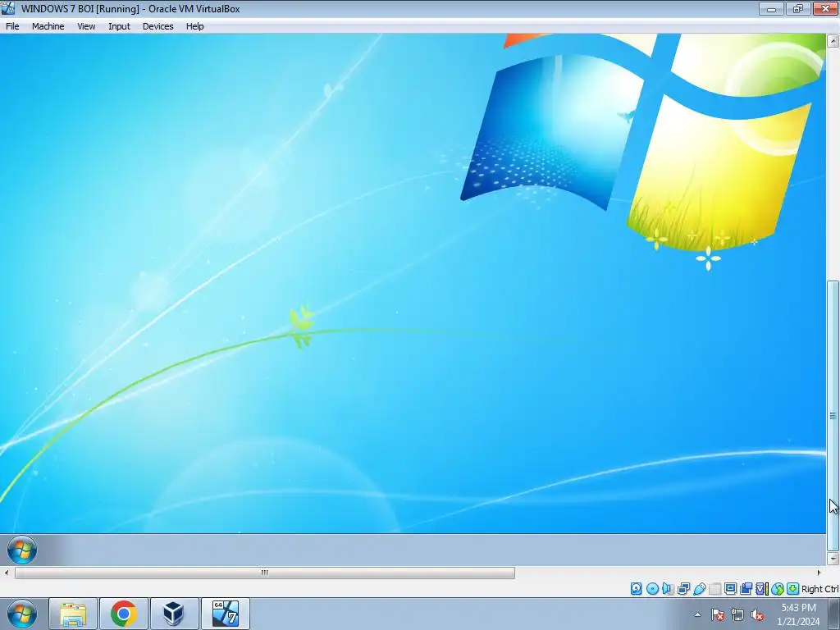
Task: Click the vertical scrollbar up arrow
Action: (x=833, y=41)
